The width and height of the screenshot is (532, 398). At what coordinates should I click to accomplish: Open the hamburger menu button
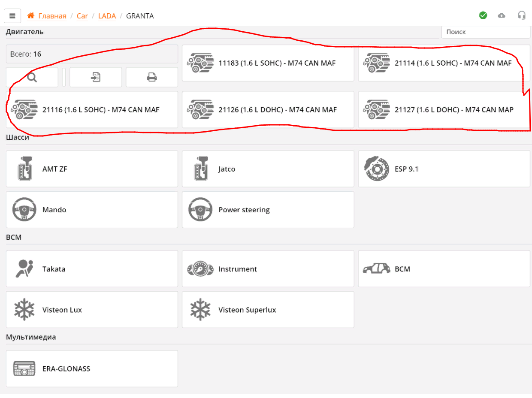click(12, 16)
